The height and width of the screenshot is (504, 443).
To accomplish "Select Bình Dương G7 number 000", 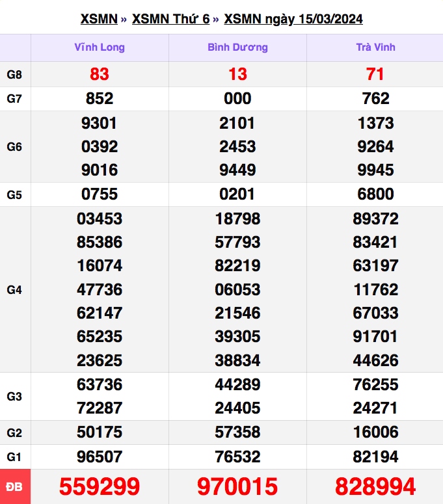I will tap(237, 98).
